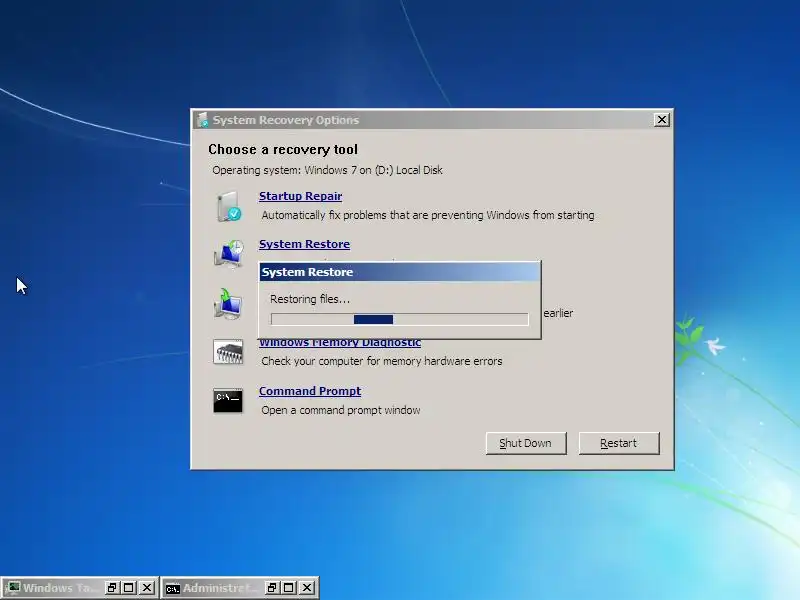The image size is (800, 600).
Task: Close the System Recovery Options dialog
Action: 662,120
